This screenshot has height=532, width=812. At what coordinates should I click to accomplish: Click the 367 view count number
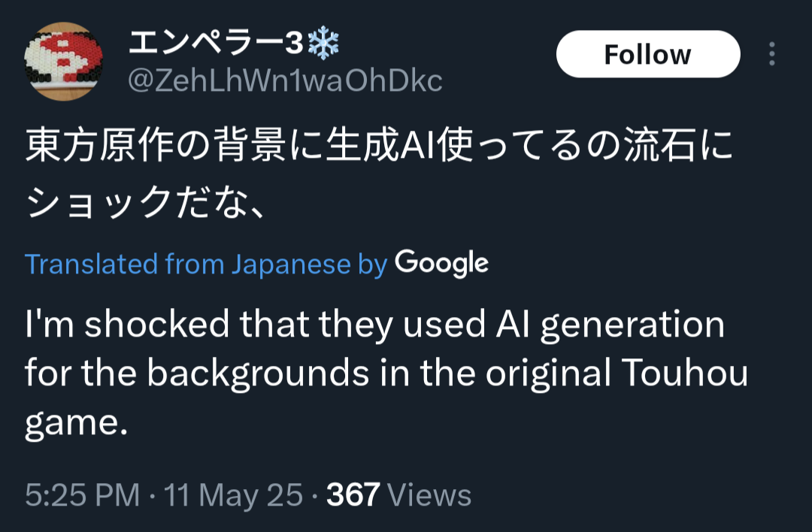[353, 495]
